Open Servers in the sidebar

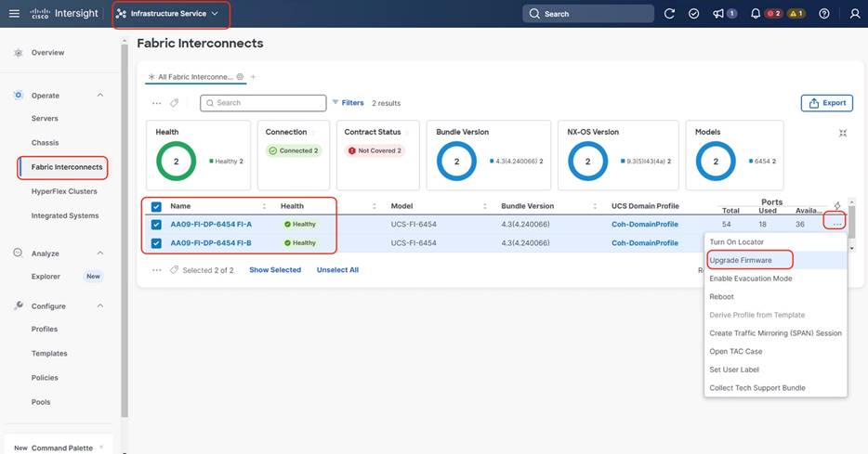(x=45, y=118)
